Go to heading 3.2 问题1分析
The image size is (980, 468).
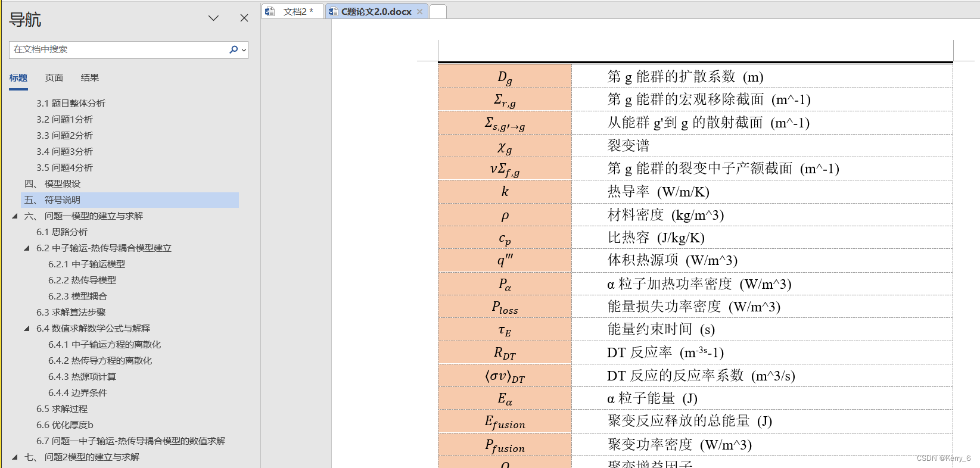(x=64, y=120)
